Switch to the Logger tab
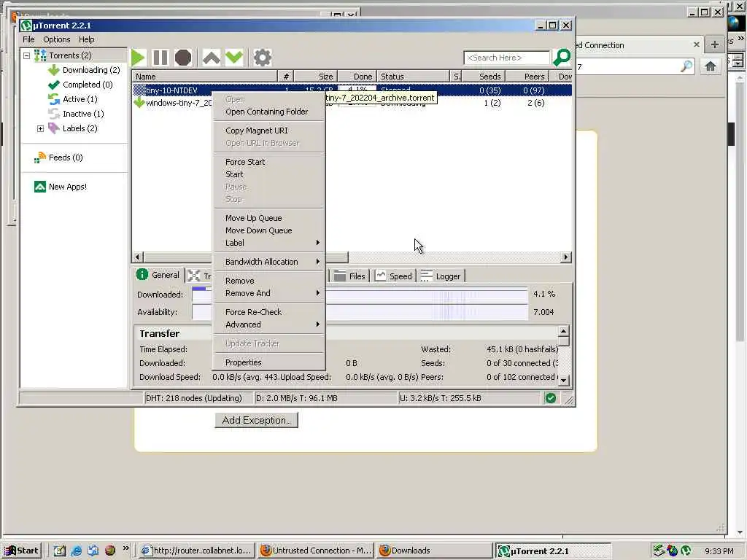747x560 pixels. (x=441, y=276)
